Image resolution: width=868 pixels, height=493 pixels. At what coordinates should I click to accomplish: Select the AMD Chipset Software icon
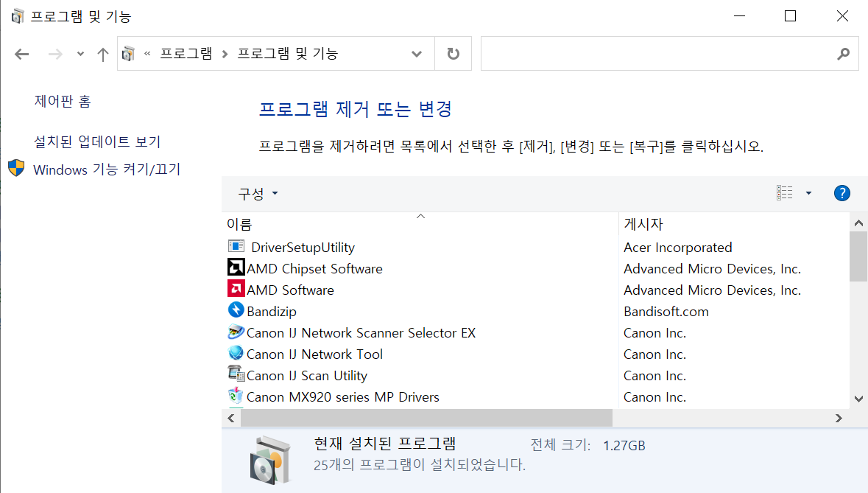(236, 268)
